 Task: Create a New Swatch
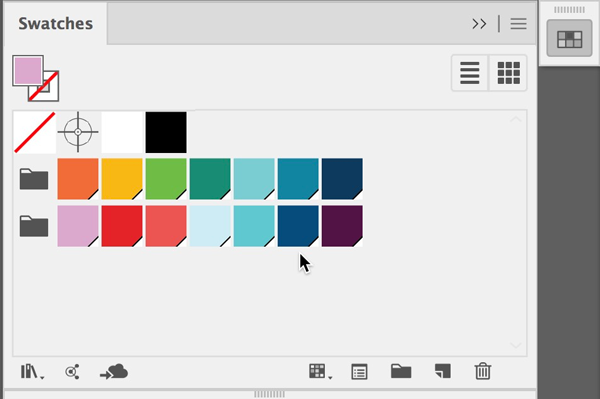442,371
